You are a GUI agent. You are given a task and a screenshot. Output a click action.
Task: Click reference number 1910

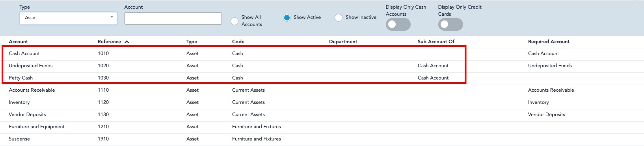point(103,139)
